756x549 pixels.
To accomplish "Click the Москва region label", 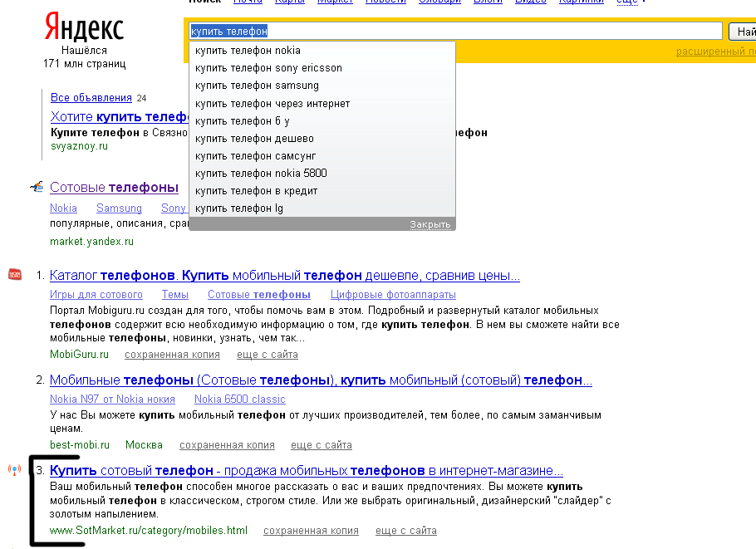I will click(145, 445).
